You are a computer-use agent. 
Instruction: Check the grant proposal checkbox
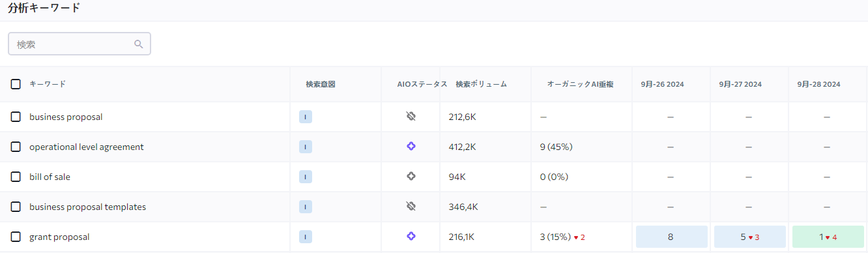[16, 237]
